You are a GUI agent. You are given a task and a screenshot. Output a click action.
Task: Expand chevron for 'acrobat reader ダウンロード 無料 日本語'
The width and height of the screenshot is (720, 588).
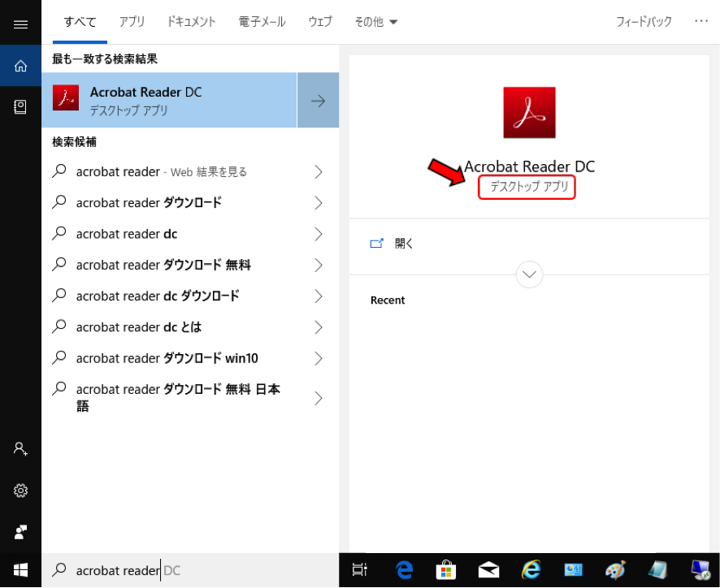pyautogui.click(x=319, y=399)
